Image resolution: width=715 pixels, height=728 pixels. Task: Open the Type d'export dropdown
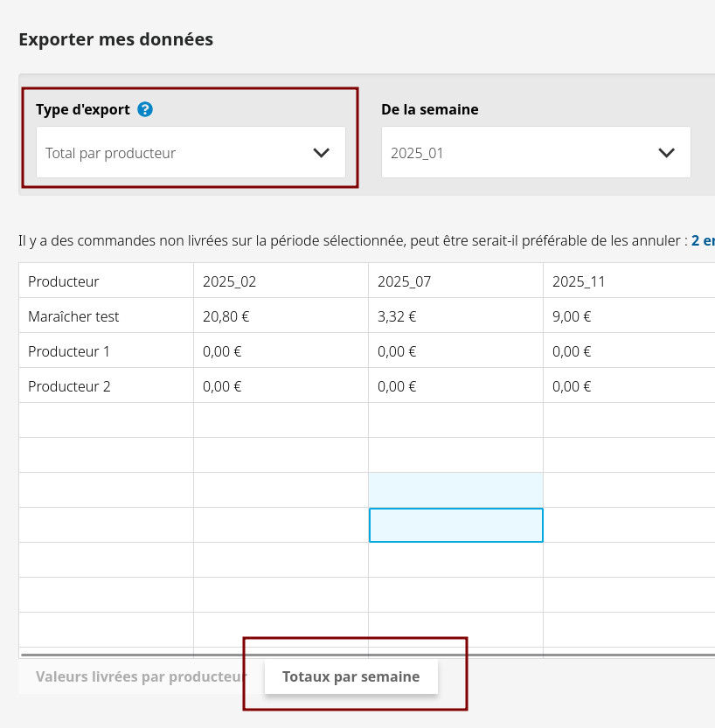tap(191, 153)
